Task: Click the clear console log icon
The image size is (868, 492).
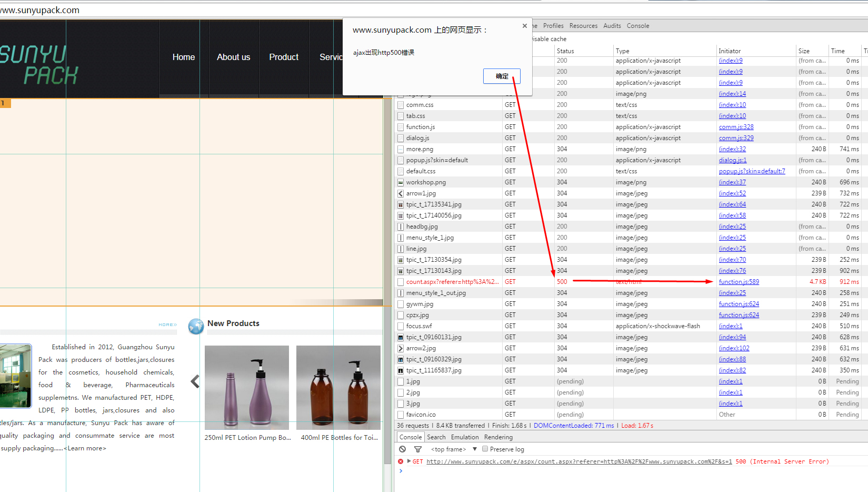Action: point(402,449)
